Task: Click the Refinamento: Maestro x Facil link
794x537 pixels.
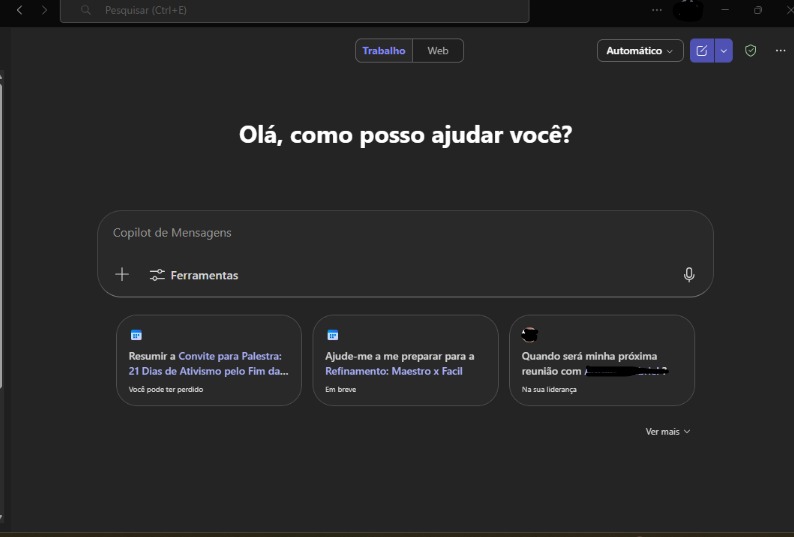Action: 393,371
